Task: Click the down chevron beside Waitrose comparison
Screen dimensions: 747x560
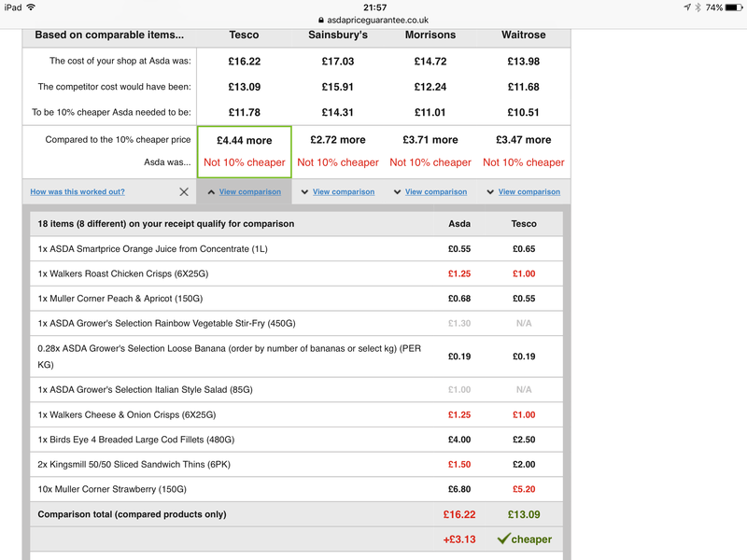Action: tap(490, 192)
